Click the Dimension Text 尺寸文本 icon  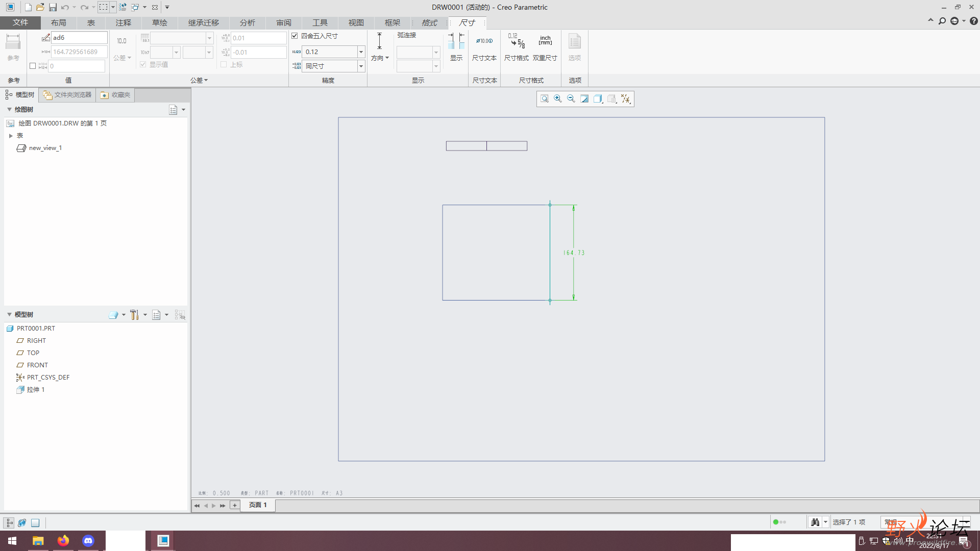(x=484, y=47)
